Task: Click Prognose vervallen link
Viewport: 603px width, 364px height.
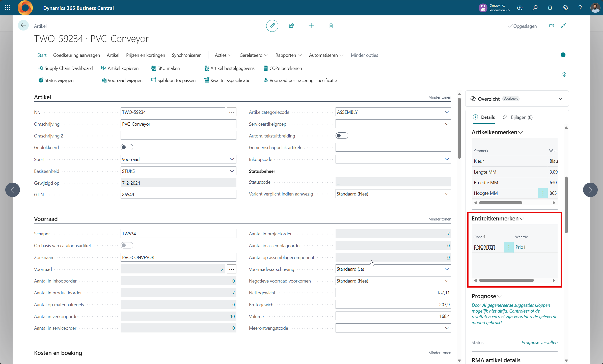Action: pos(539,342)
